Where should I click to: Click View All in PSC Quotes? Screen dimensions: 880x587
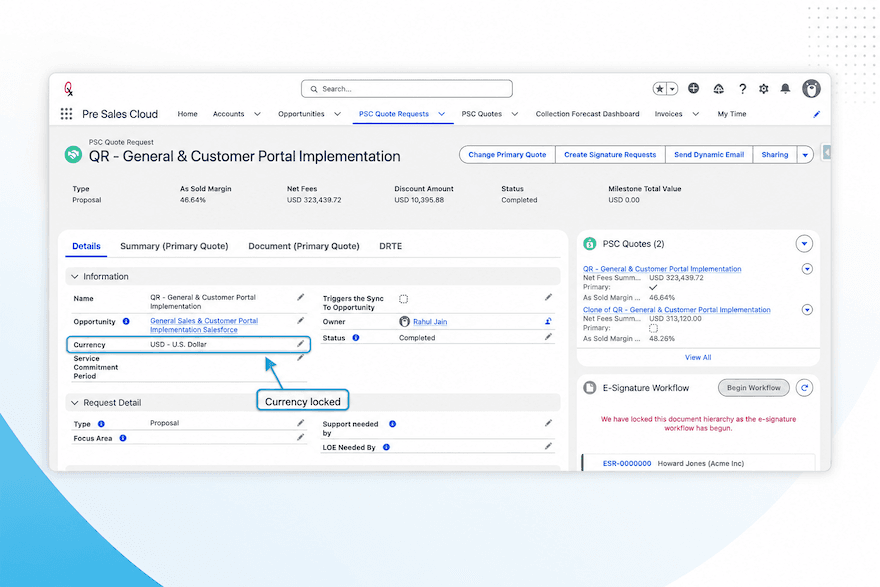click(698, 357)
